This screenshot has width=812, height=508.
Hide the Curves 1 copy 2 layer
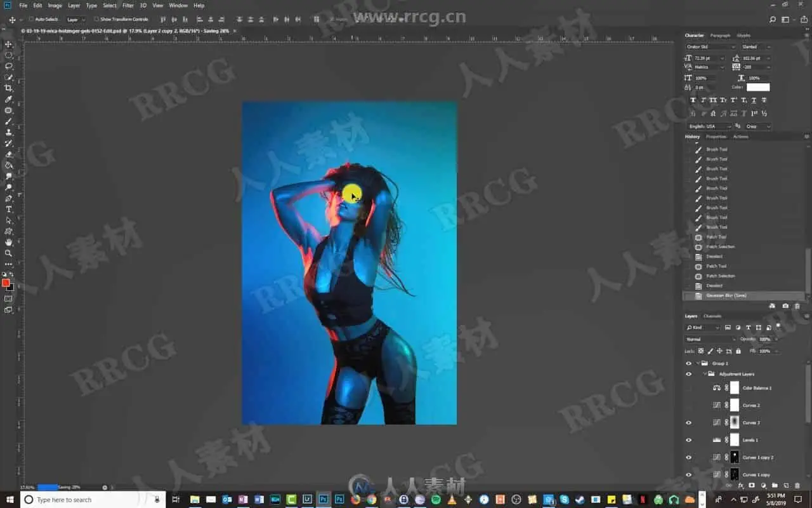coord(689,457)
